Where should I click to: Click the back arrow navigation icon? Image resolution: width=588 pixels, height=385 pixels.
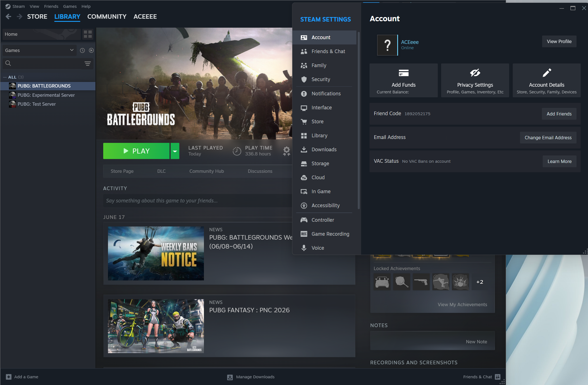coord(8,16)
